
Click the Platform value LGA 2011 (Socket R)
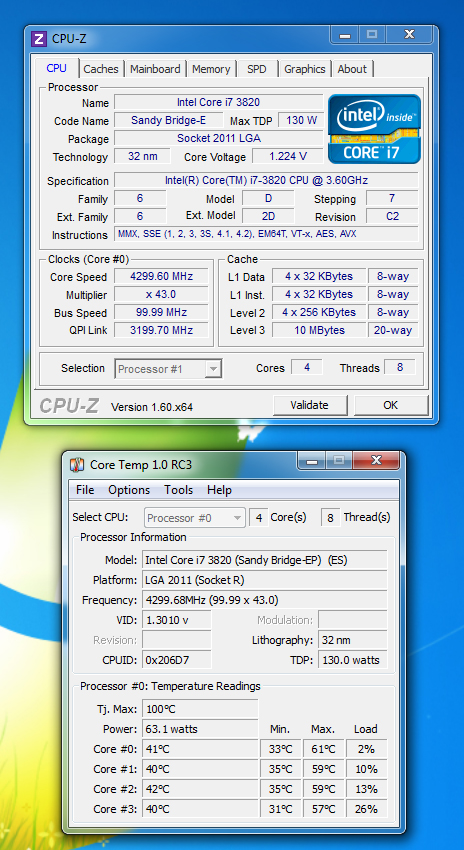(265, 580)
